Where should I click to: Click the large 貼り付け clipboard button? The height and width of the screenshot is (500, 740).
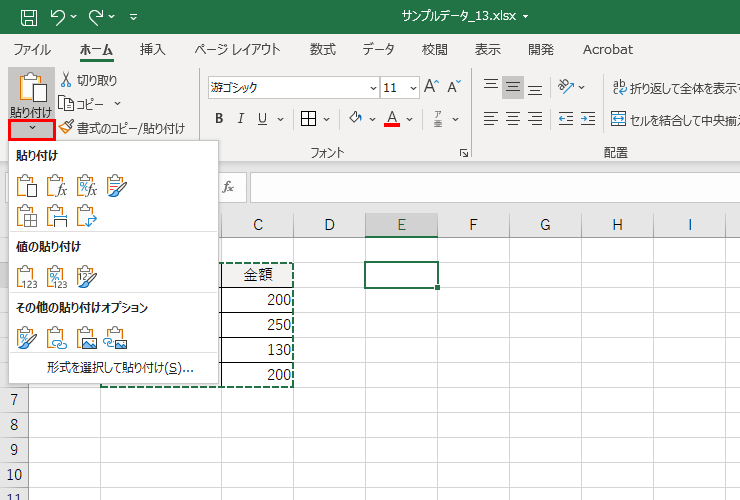pyautogui.click(x=32, y=93)
